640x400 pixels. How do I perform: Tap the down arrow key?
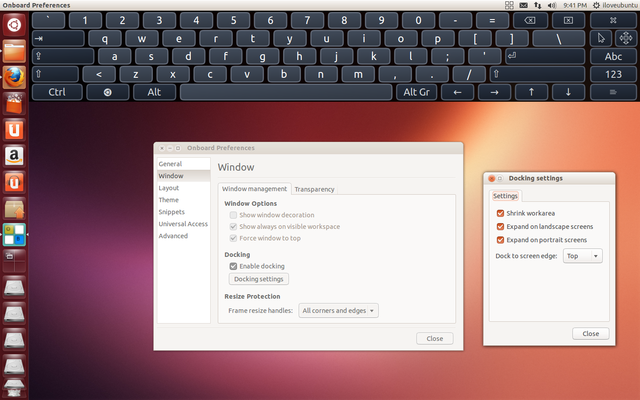(x=568, y=92)
